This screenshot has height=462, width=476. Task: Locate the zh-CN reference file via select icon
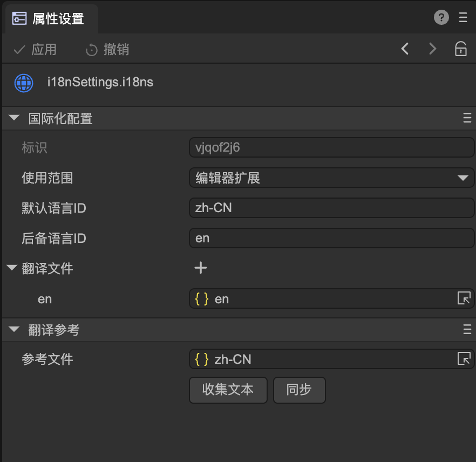pos(464,359)
